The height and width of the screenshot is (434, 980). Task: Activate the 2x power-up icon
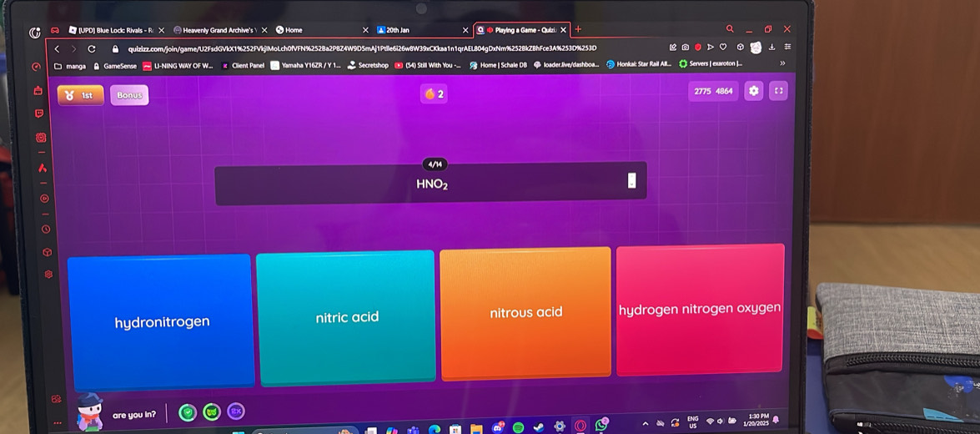tap(236, 410)
